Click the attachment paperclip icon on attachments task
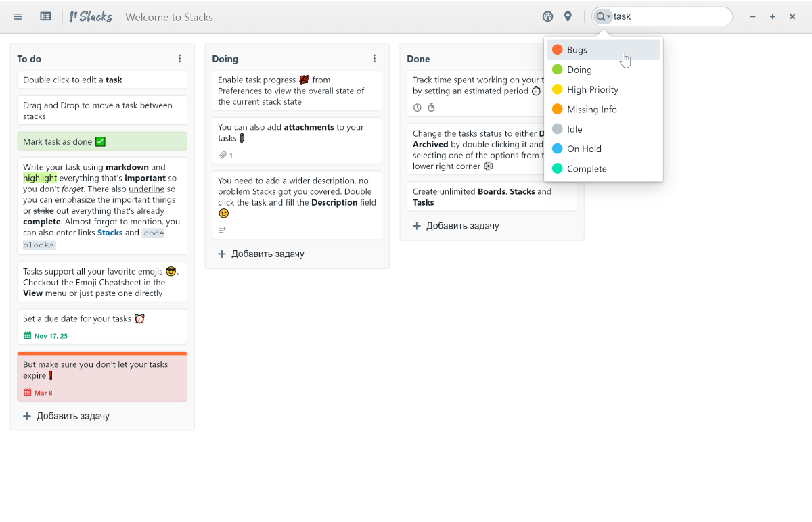This screenshot has width=812, height=522. (x=222, y=156)
